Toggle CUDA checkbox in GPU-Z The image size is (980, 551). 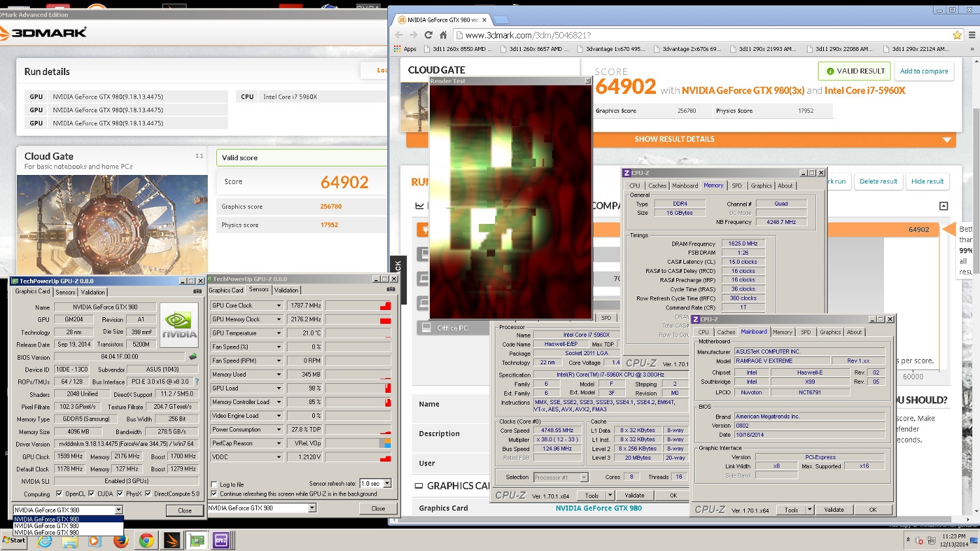point(91,494)
